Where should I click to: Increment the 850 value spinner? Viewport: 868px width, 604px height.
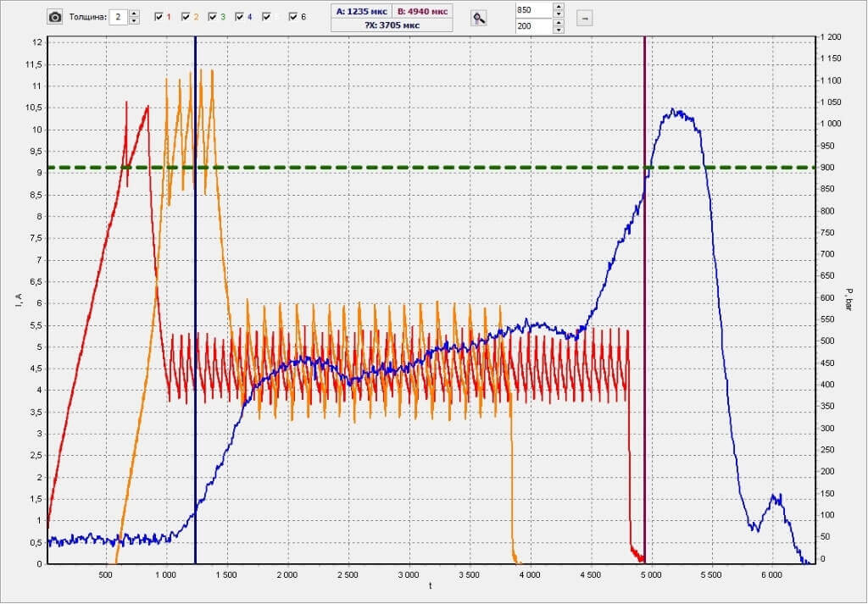coord(557,7)
